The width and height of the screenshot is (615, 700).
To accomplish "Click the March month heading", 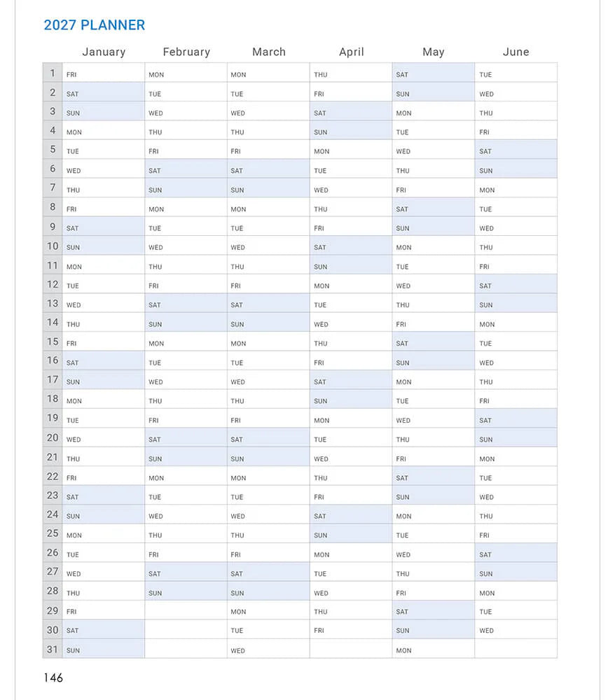I will click(x=269, y=52).
